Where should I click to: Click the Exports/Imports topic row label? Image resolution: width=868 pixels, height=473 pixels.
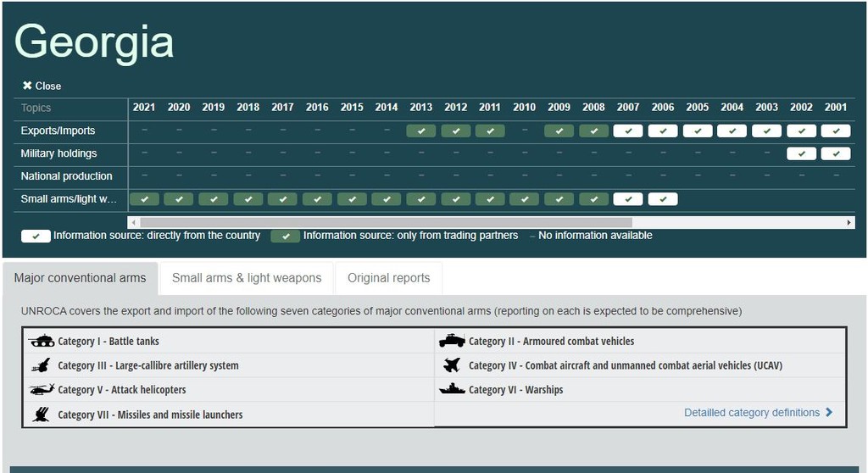tap(58, 131)
